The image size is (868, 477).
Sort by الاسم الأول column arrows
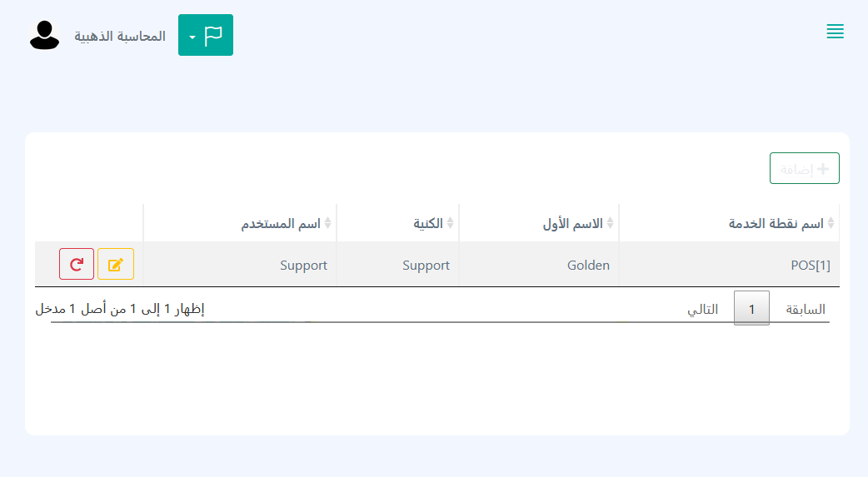point(611,223)
